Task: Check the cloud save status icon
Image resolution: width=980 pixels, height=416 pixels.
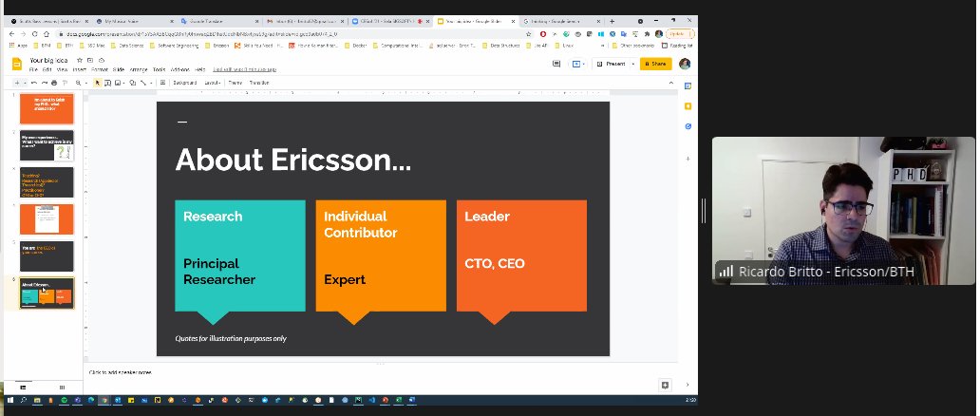Action: coord(102,60)
